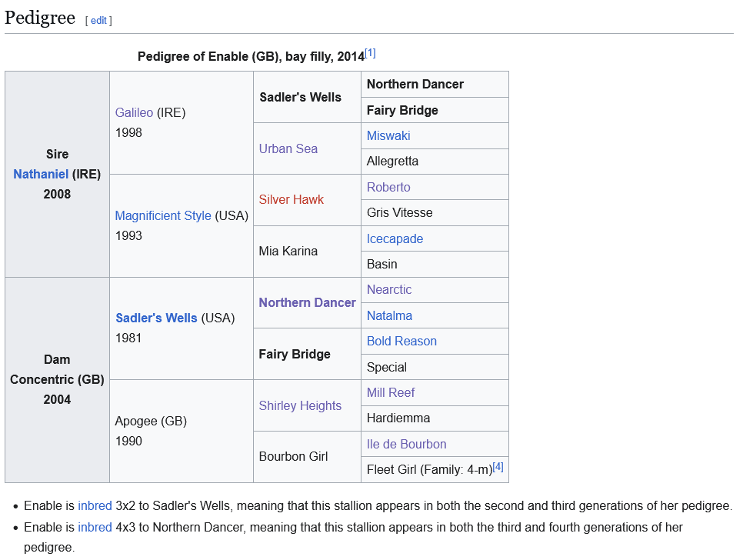
Task: Select the Hardiemma cell text
Action: 398,418
